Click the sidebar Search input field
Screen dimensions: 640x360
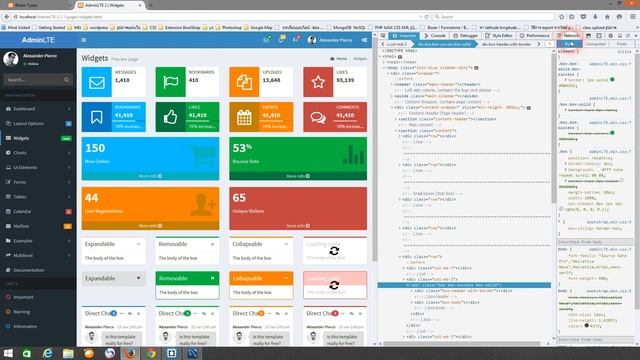(x=33, y=80)
